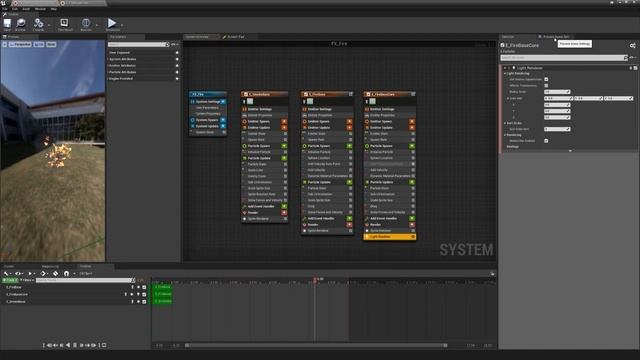Switch to the Niagara Log tab

click(51, 267)
